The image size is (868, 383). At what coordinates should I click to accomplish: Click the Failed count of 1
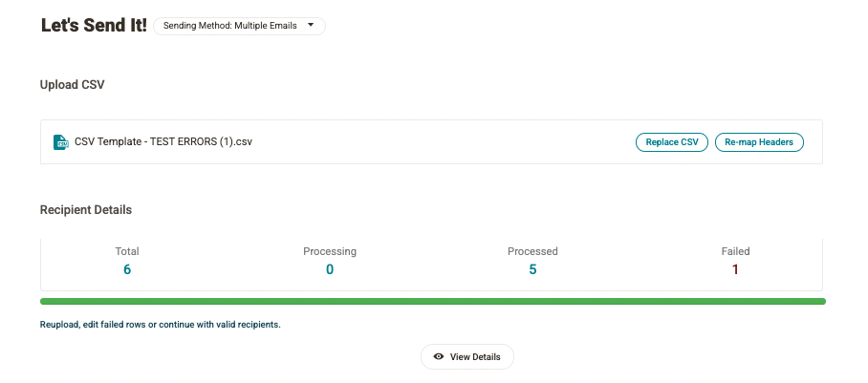pos(735,269)
